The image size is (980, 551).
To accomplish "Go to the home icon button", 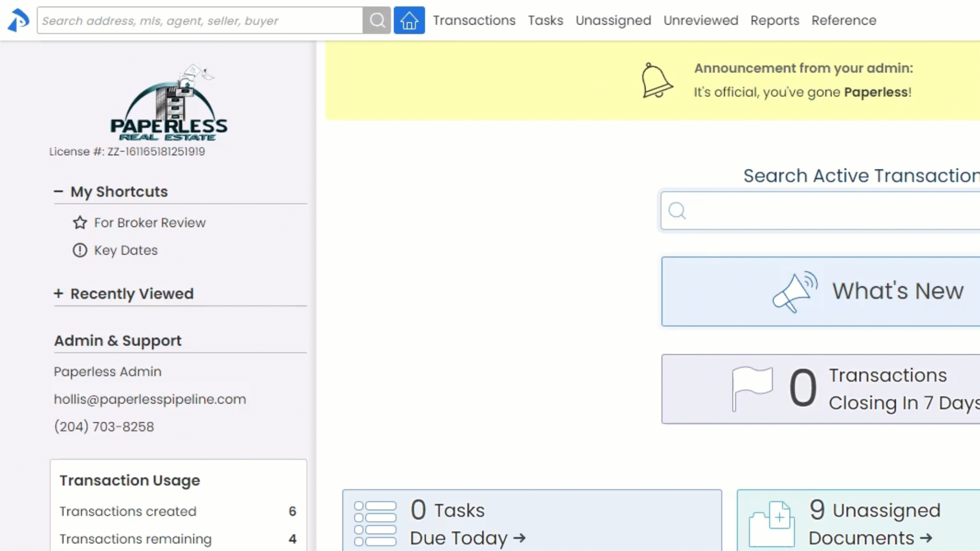I will [x=409, y=20].
